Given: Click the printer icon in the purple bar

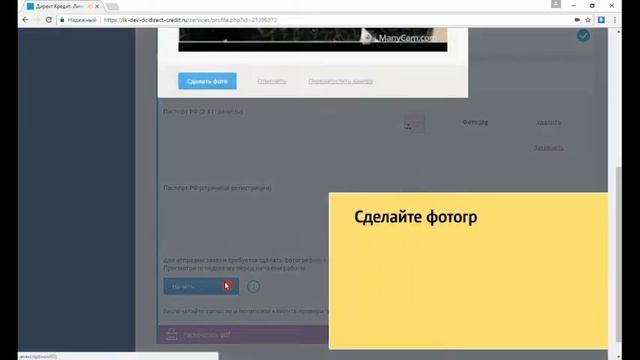Looking at the screenshot, I should click(x=172, y=334).
